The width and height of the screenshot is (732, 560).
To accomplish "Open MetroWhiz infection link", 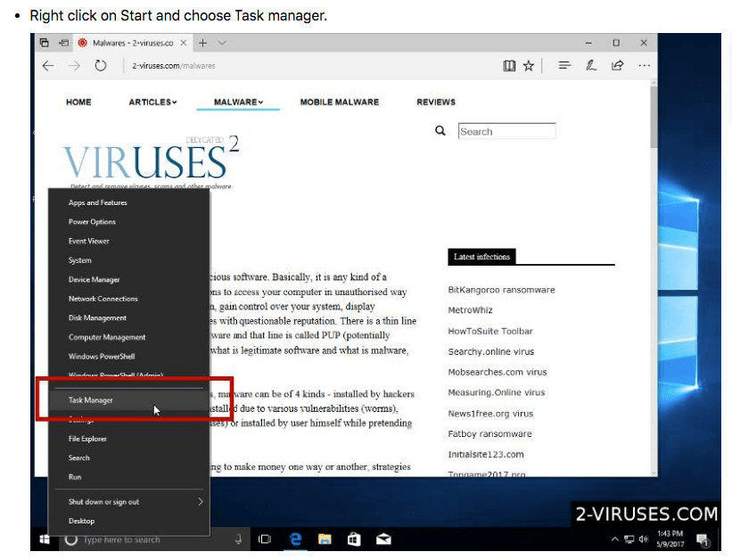I will tap(470, 310).
